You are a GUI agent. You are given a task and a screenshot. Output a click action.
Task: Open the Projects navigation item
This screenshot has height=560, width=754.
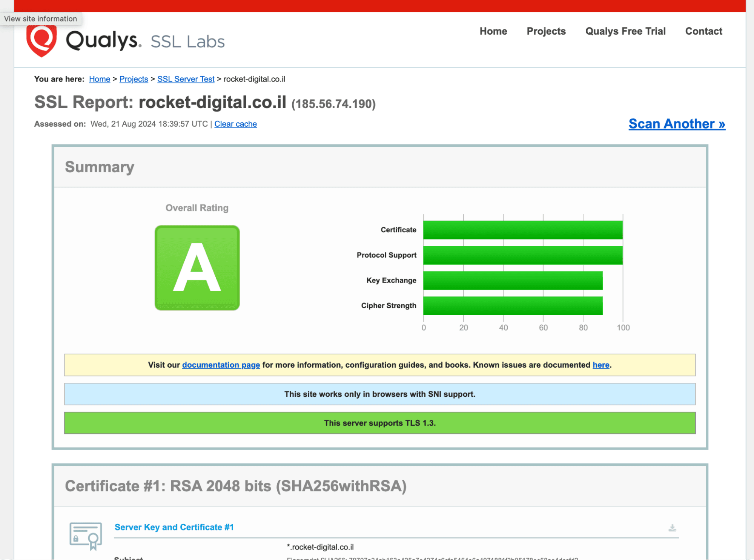pyautogui.click(x=546, y=31)
